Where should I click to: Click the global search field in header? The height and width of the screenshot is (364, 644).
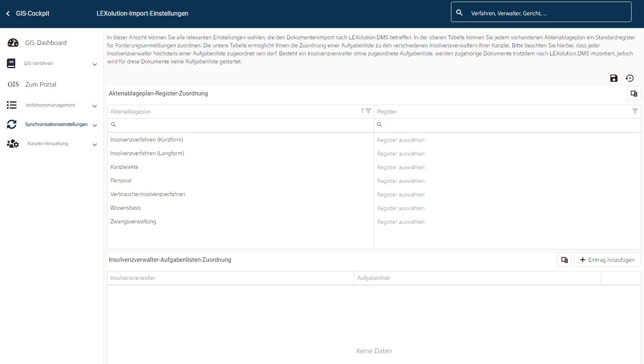point(541,12)
